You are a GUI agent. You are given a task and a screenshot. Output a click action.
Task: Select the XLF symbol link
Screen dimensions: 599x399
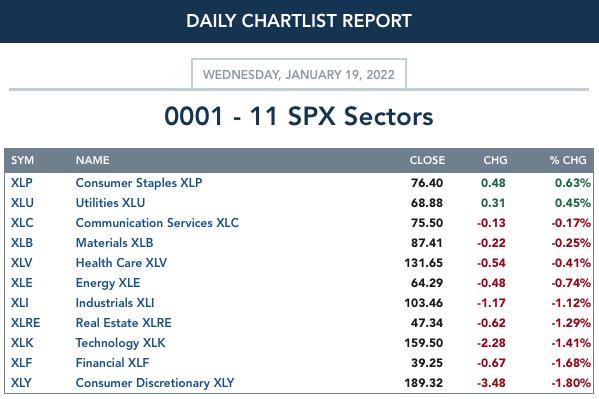(x=21, y=363)
